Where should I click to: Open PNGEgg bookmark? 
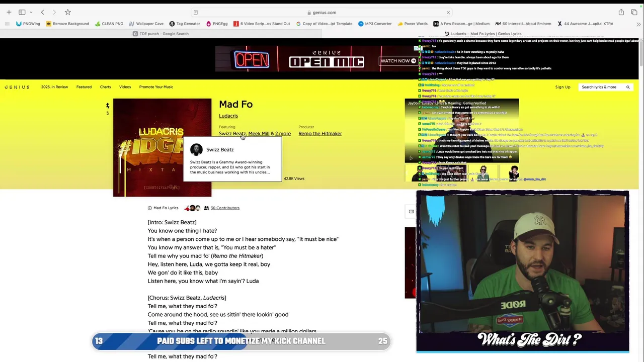click(x=217, y=24)
